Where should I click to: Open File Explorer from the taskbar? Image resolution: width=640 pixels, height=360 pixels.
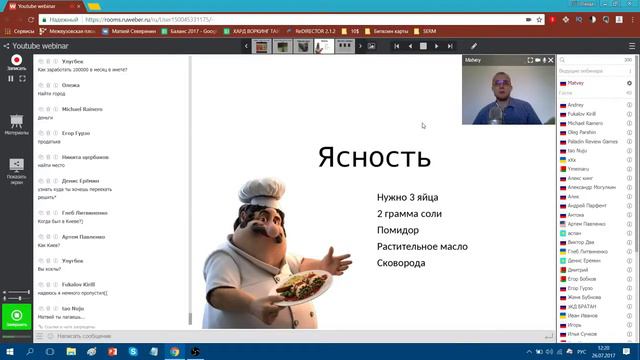coord(71,351)
